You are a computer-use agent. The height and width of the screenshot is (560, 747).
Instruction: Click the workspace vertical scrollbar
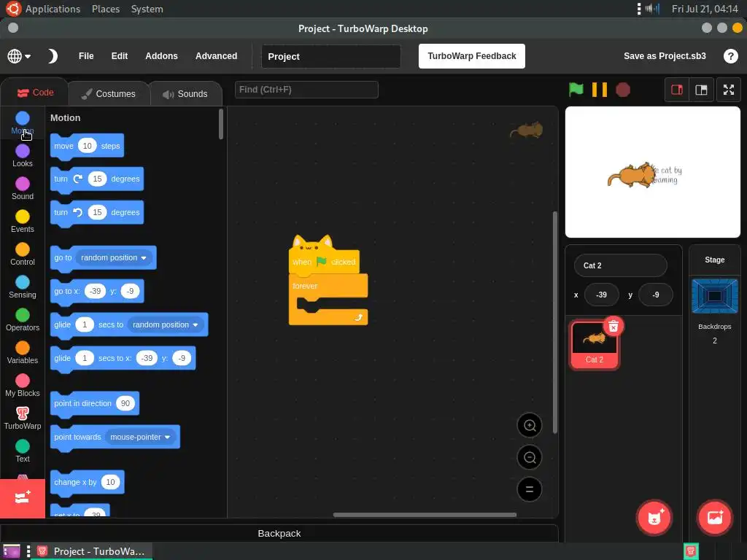click(555, 322)
